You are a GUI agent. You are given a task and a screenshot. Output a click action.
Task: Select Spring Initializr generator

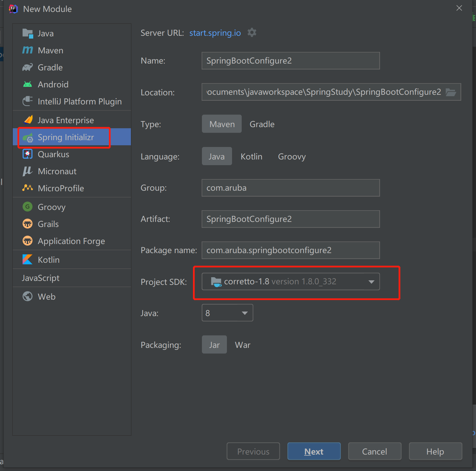pos(72,137)
